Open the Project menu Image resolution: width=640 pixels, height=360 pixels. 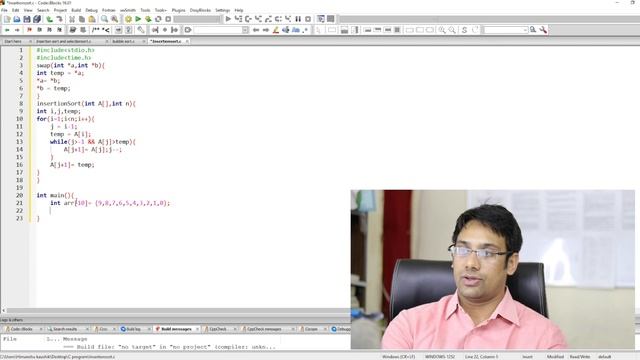point(60,10)
